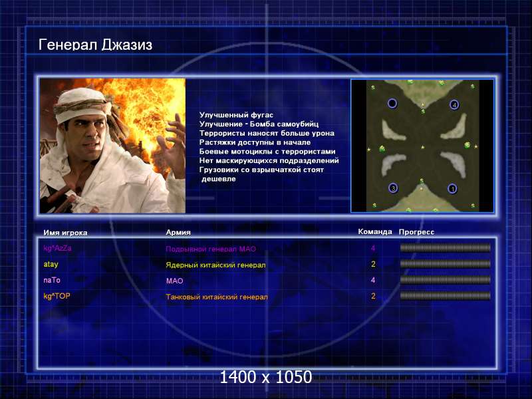Pick start position marker 4 on the minimap
The height and width of the screenshot is (399, 532).
[454, 105]
